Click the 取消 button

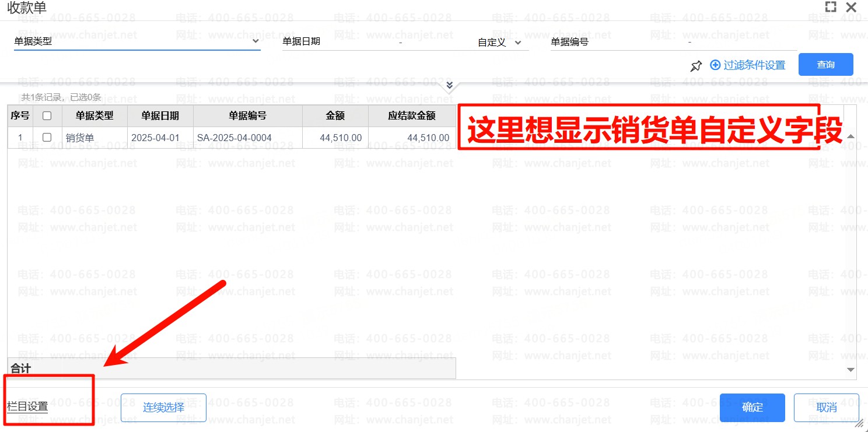[826, 408]
